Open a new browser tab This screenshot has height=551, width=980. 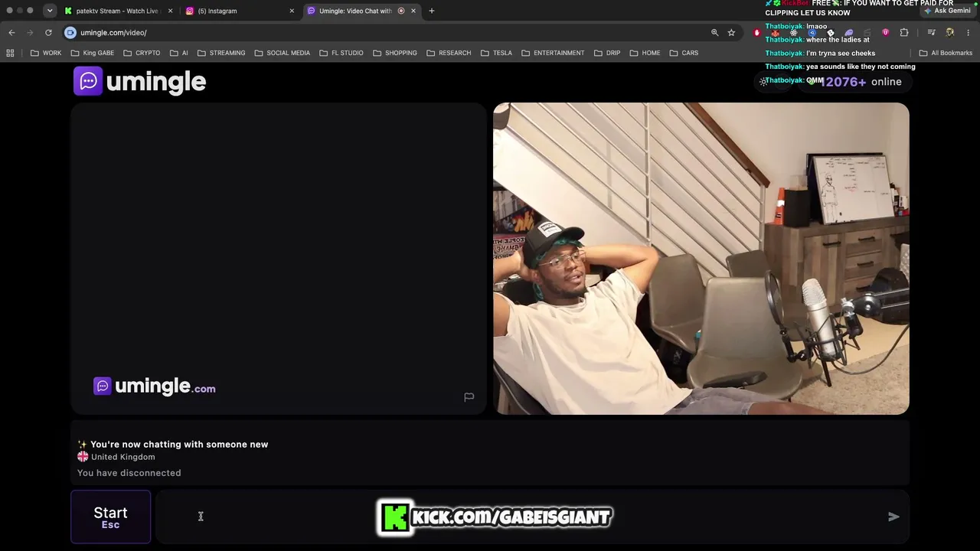pos(432,11)
